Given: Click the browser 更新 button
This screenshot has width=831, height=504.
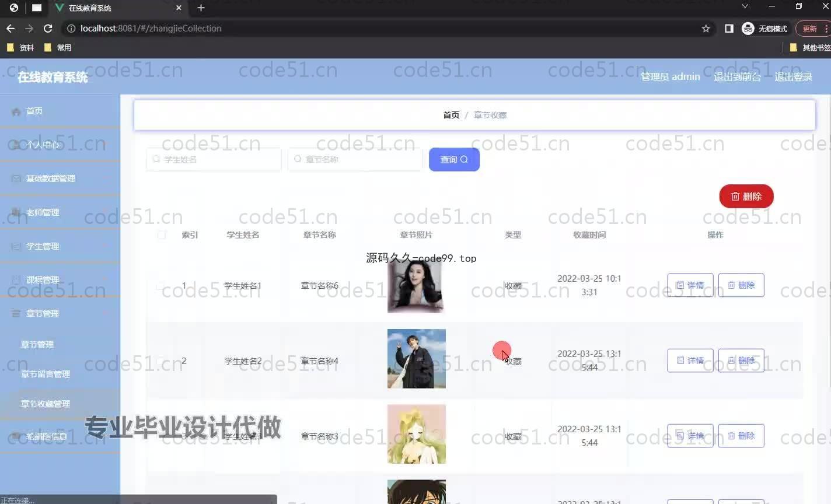Looking at the screenshot, I should 813,28.
